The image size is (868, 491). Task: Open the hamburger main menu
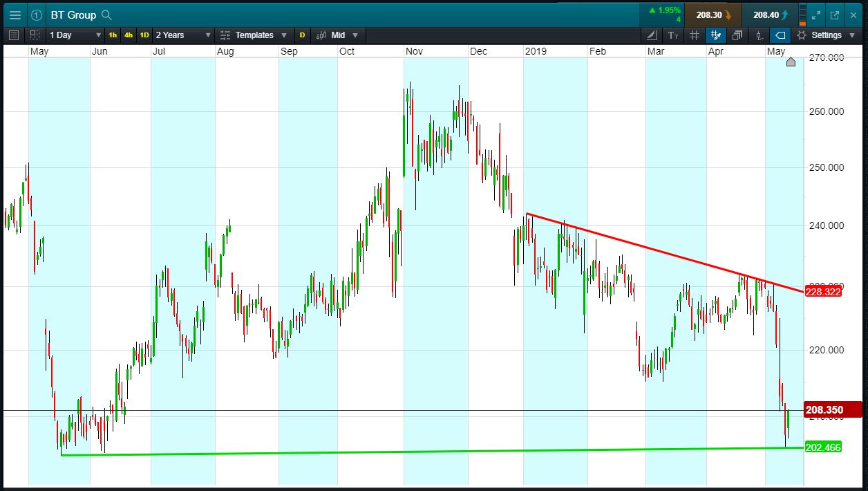tap(15, 15)
